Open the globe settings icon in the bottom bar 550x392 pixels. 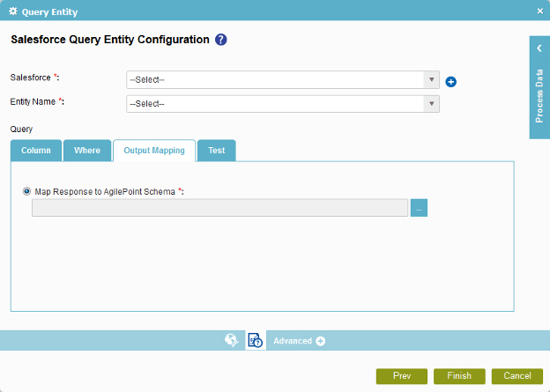[x=232, y=340]
